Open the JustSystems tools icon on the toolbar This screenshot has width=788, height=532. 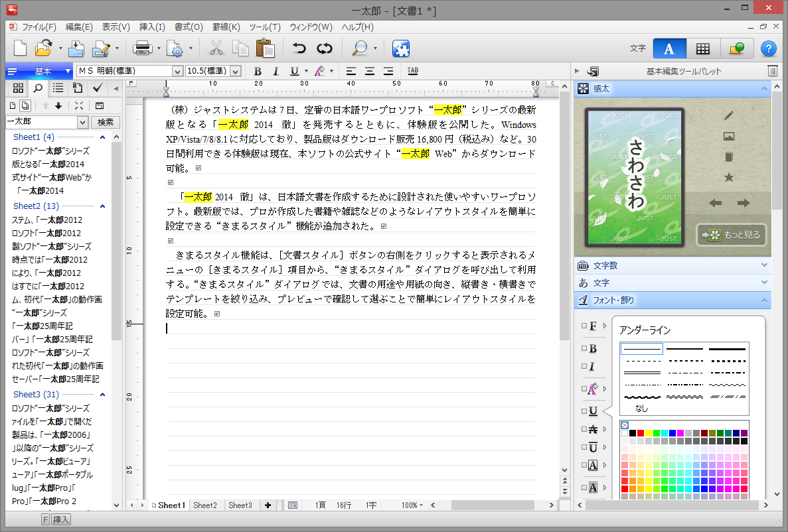pyautogui.click(x=401, y=48)
